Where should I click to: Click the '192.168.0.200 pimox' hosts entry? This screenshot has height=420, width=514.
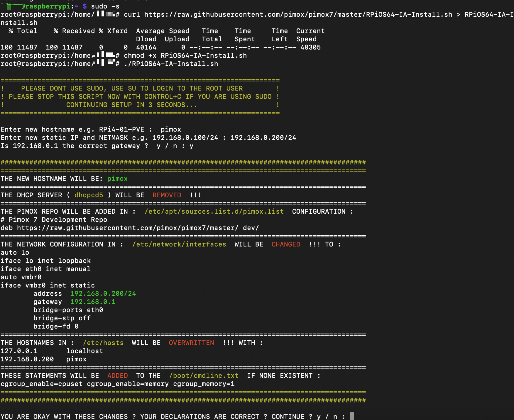[x=44, y=359]
